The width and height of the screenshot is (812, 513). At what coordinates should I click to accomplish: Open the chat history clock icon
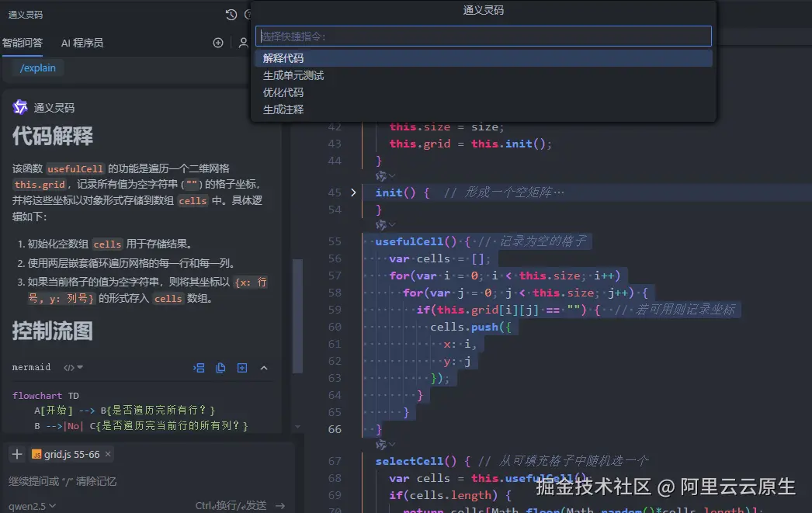(231, 15)
